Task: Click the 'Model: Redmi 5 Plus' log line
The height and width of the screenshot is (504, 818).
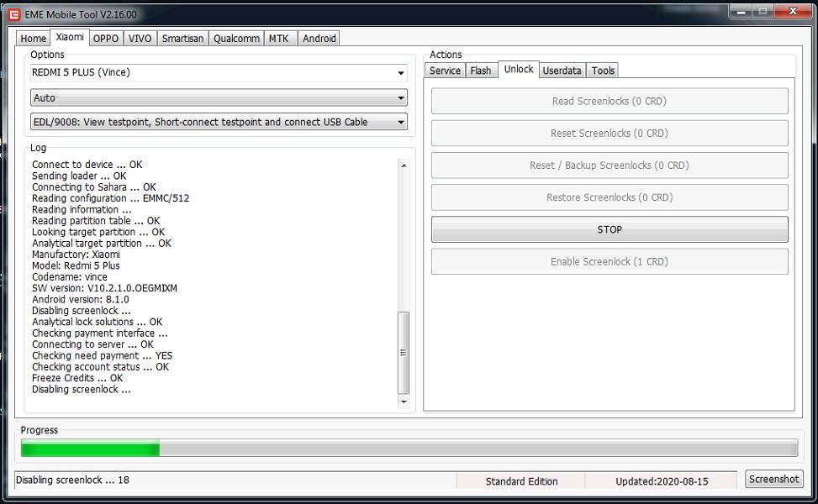Action: (x=76, y=265)
